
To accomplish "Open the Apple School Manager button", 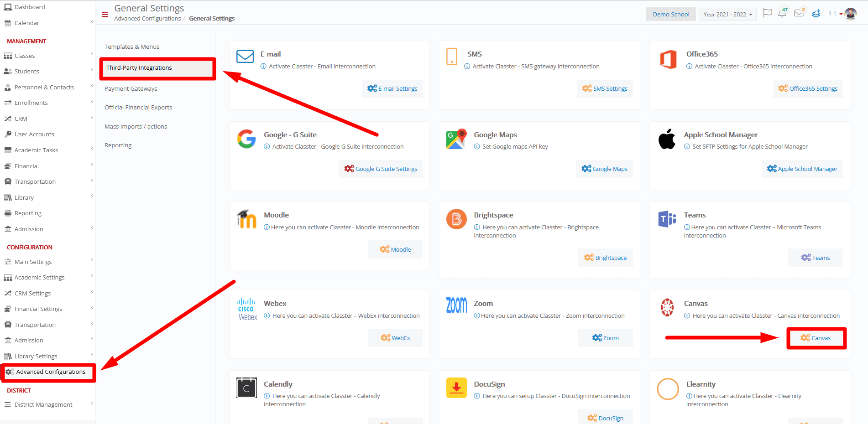I will (x=802, y=169).
